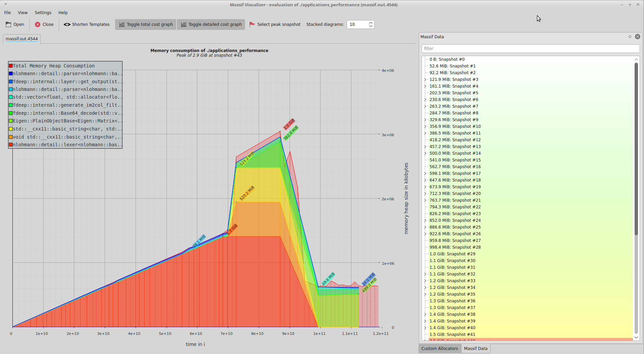Expand the 1.4 GiB Snapshot #38 node
The image size is (644, 354).
425,314
